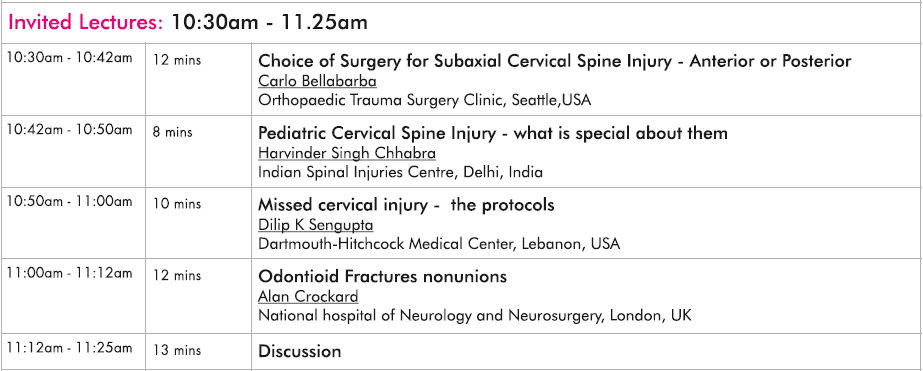Viewport: 923px width, 371px height.
Task: Select Pediatric Cervical Spine Injury lecture title
Action: point(493,133)
